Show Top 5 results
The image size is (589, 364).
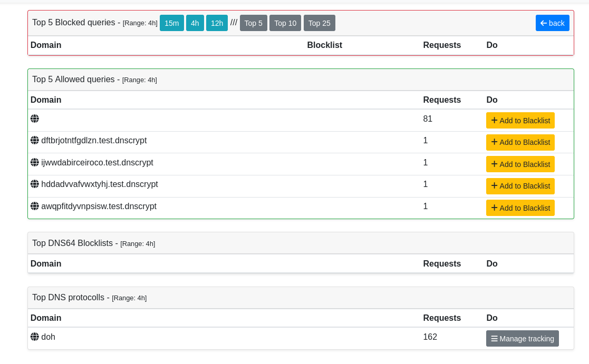pyautogui.click(x=253, y=23)
